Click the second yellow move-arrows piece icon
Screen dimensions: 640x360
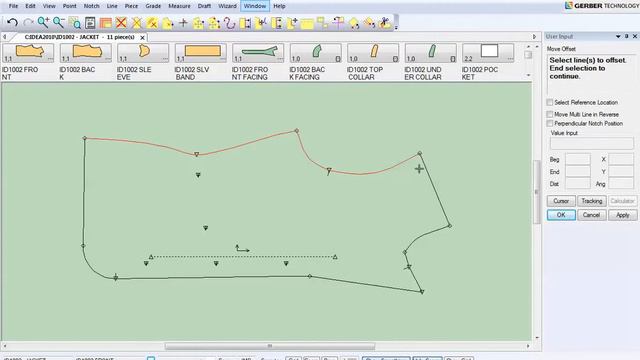[214, 23]
